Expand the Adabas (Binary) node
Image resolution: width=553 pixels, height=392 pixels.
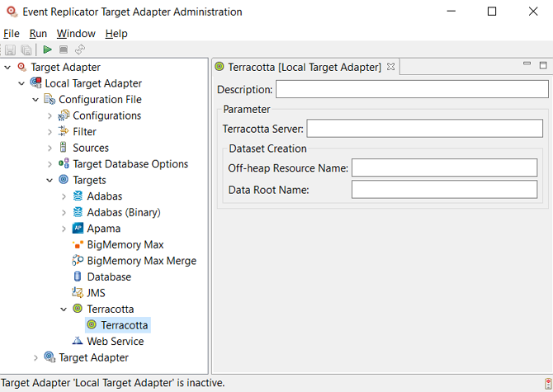tap(64, 213)
